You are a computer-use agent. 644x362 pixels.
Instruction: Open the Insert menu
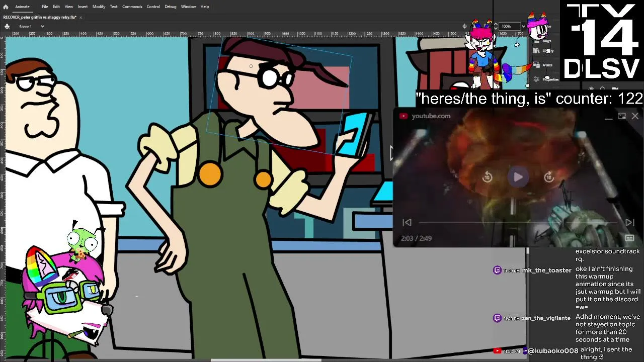pos(83,7)
